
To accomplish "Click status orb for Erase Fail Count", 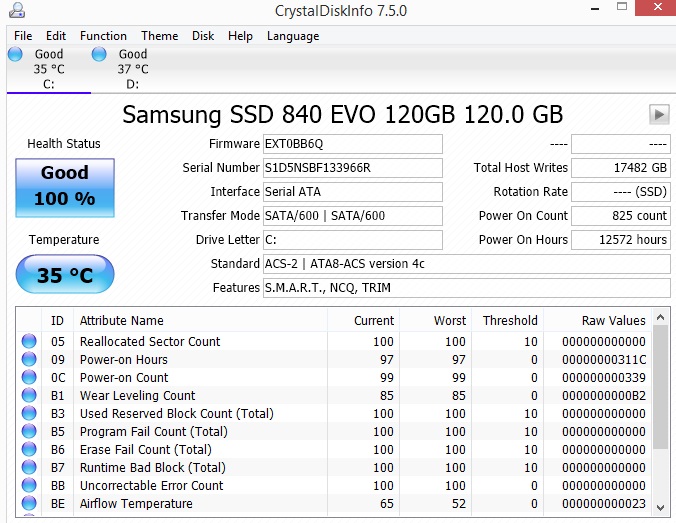I will click(x=29, y=449).
